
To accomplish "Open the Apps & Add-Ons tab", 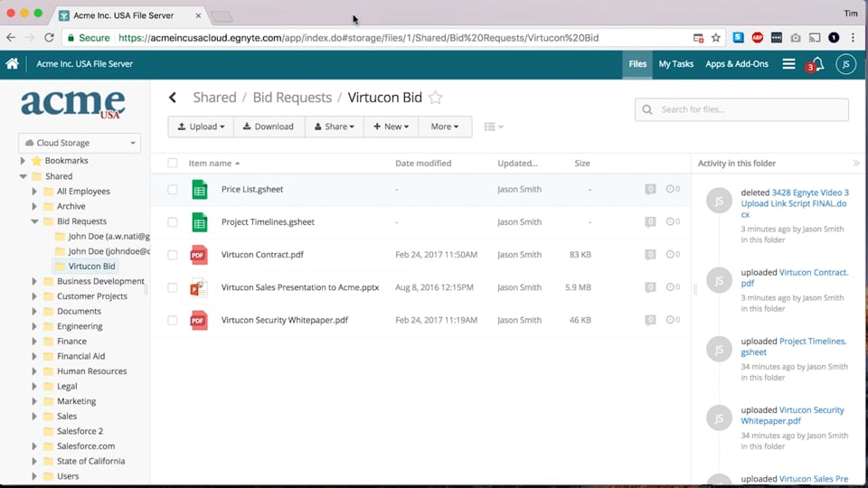I will (736, 64).
